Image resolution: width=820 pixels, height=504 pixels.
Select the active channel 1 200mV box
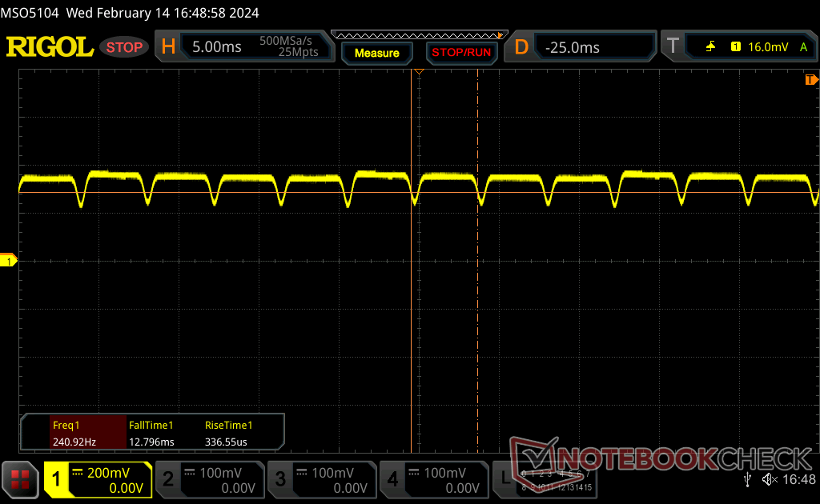tap(98, 480)
